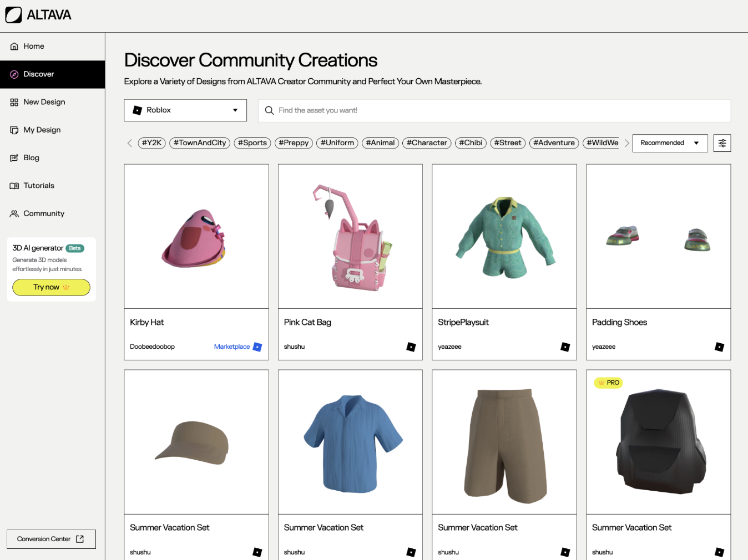The height and width of the screenshot is (560, 748).
Task: Click the Roblox logo in the platform dropdown
Action: [138, 110]
